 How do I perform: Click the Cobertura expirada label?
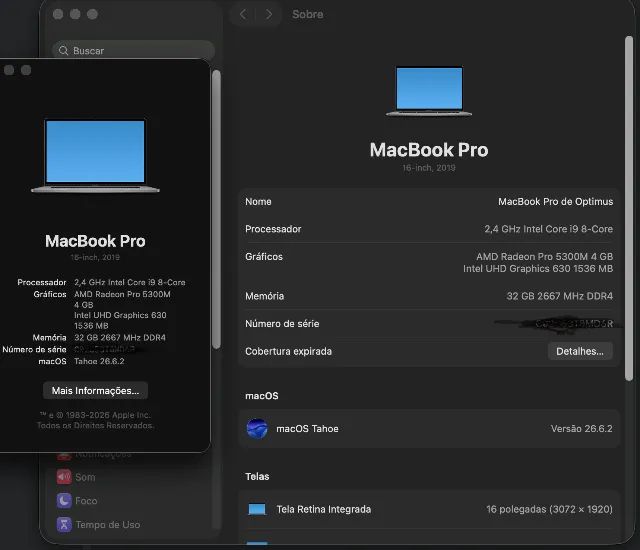289,351
